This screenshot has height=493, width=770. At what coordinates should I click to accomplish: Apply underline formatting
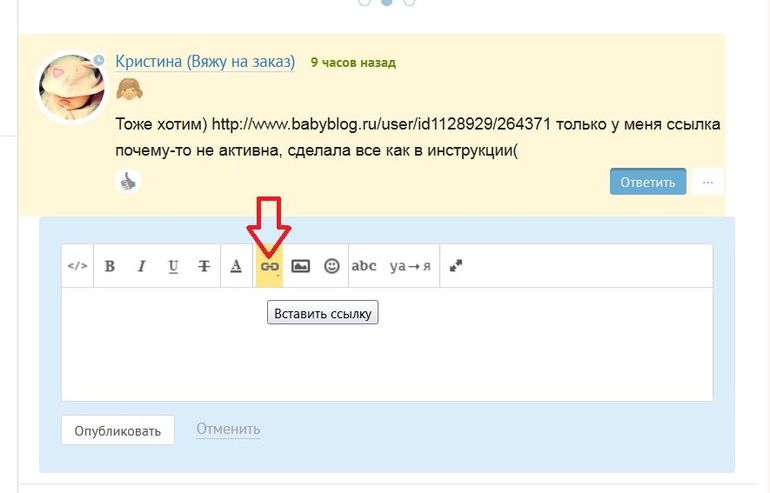tap(173, 266)
